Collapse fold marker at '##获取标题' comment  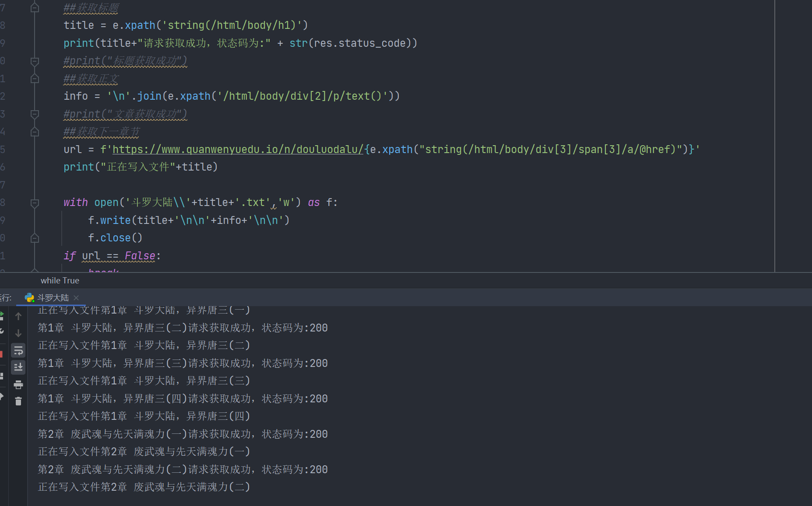pos(35,8)
